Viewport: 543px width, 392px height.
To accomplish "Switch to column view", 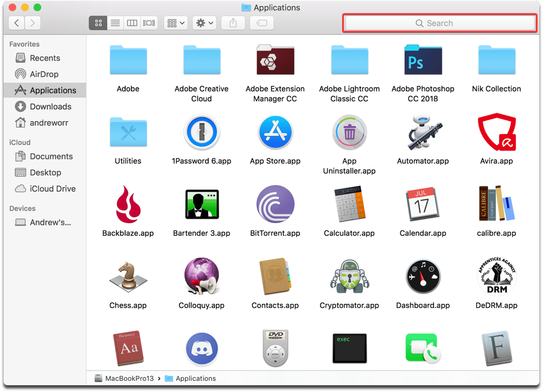I will [x=132, y=23].
